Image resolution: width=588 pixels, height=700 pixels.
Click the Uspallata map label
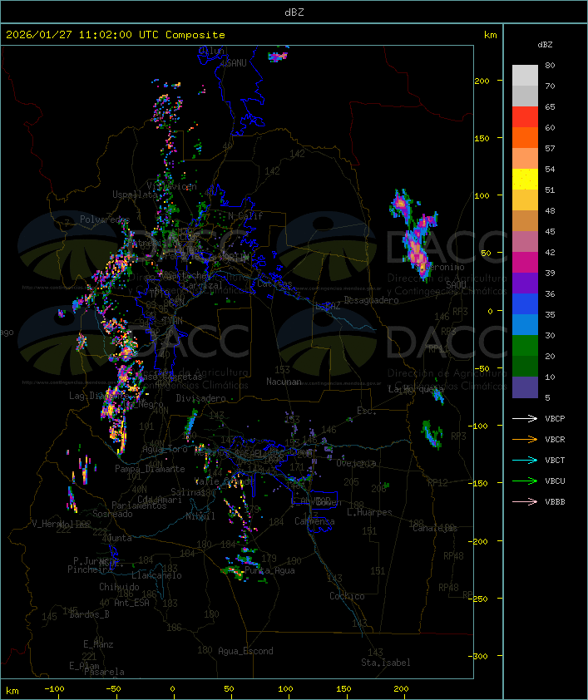(x=134, y=195)
